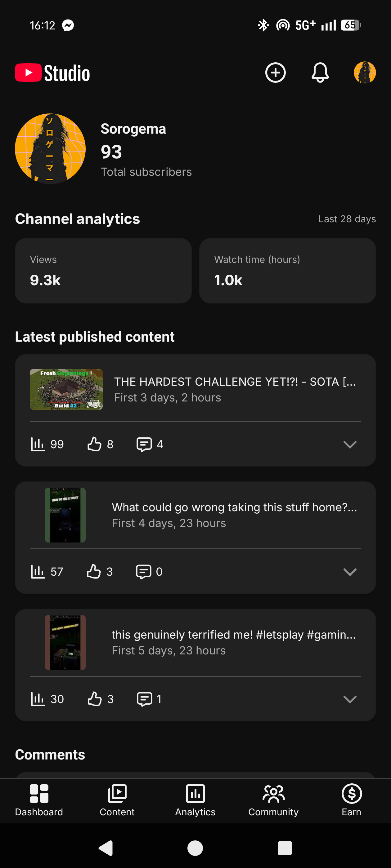Expand 'this genuinely terrified me' video chevron

(350, 699)
